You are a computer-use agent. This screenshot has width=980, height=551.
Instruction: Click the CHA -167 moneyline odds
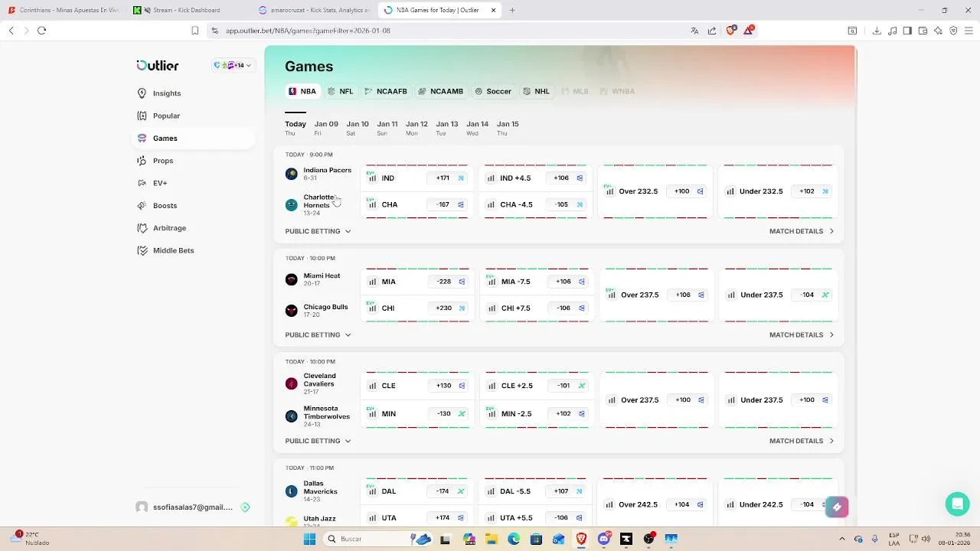pos(449,204)
